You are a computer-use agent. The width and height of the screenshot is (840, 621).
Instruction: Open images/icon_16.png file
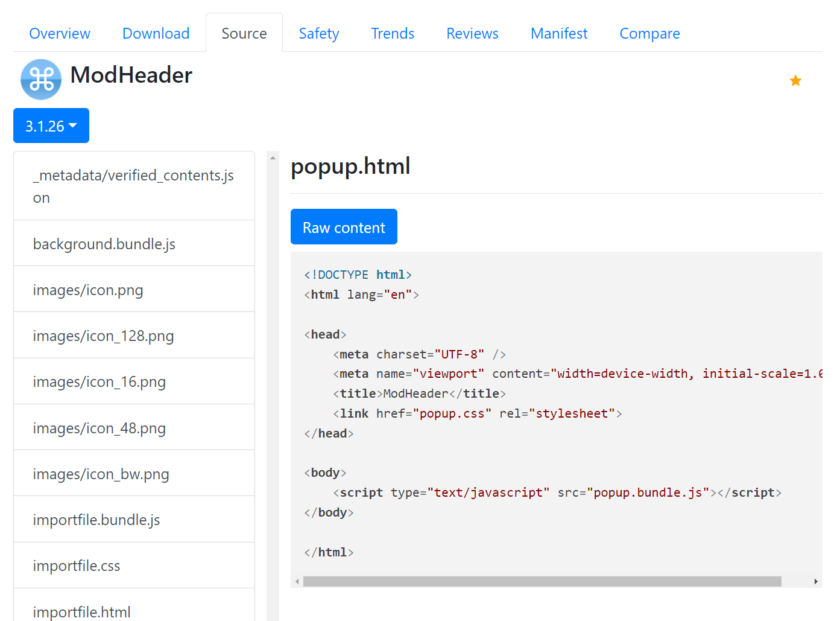click(134, 381)
